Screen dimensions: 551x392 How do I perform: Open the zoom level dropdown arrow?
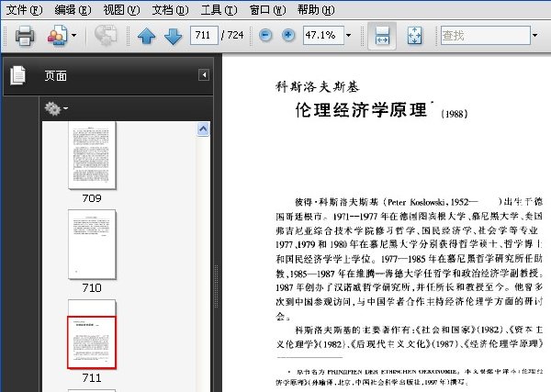tap(348, 35)
